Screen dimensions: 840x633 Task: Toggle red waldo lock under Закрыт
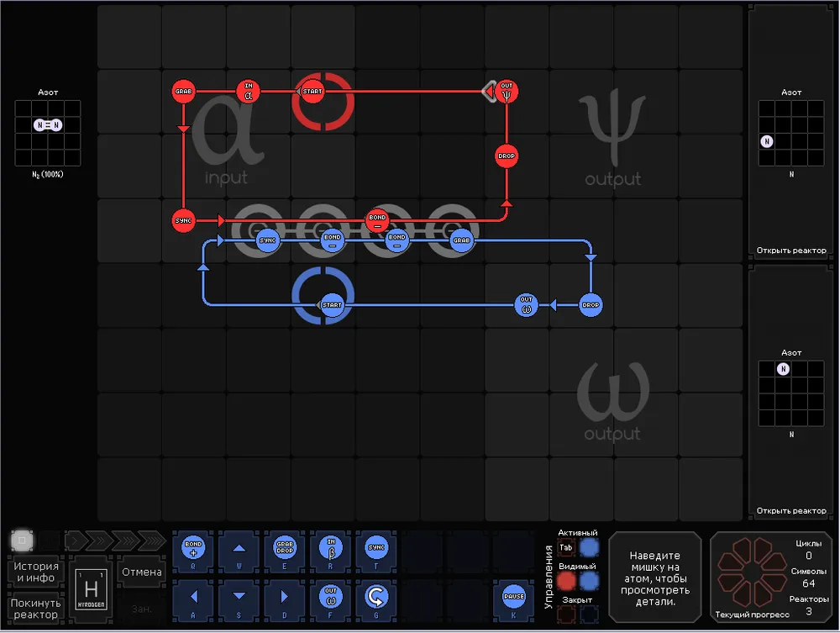566,615
